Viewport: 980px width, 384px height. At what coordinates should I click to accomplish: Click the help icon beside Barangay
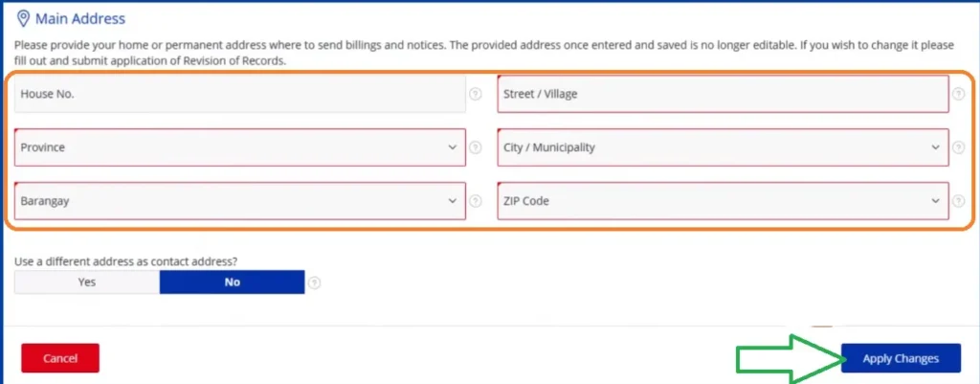coord(475,202)
